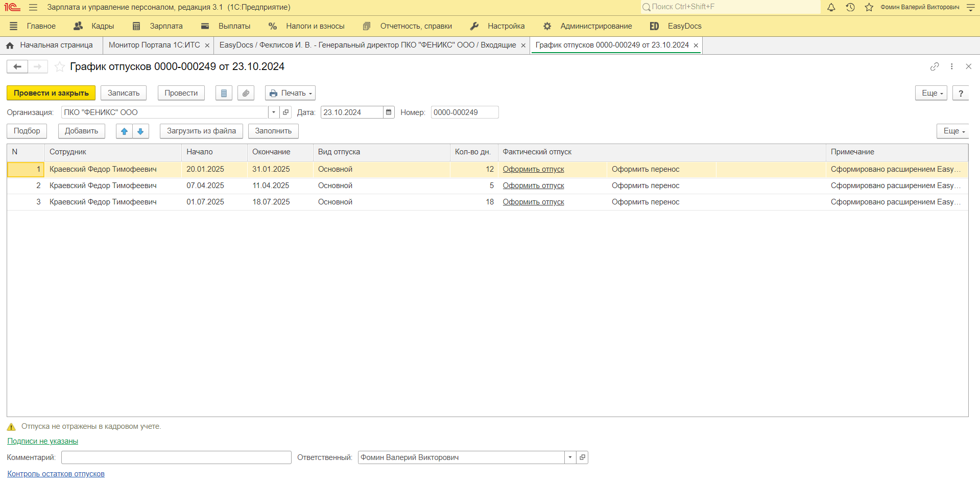This screenshot has width=980, height=484.
Task: Move row up with blue up arrow
Action: tap(124, 131)
